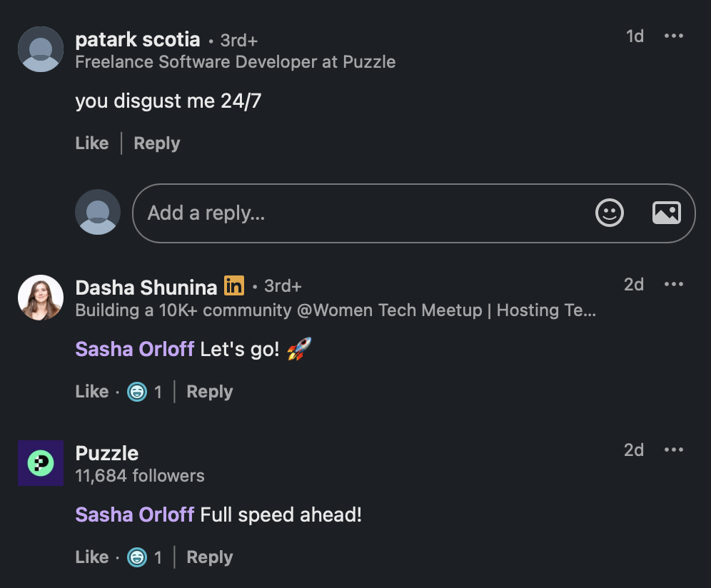Screen dimensions: 711x588
Task: Open options menu for Dasha Shunina's comment
Action: coord(673,285)
